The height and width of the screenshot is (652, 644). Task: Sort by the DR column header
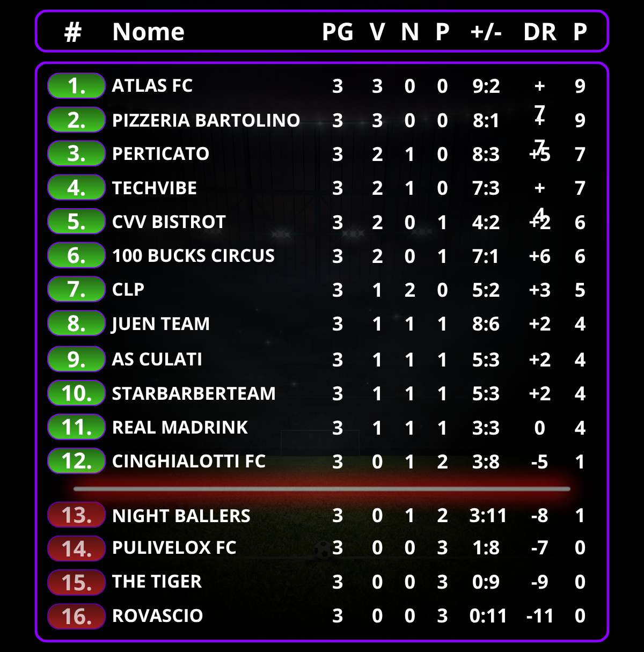(x=540, y=32)
